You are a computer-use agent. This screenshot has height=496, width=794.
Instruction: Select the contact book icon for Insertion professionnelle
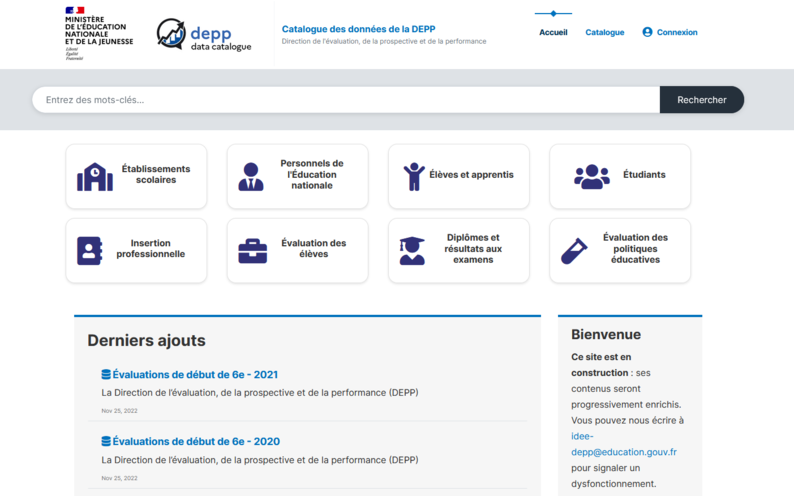tap(90, 251)
